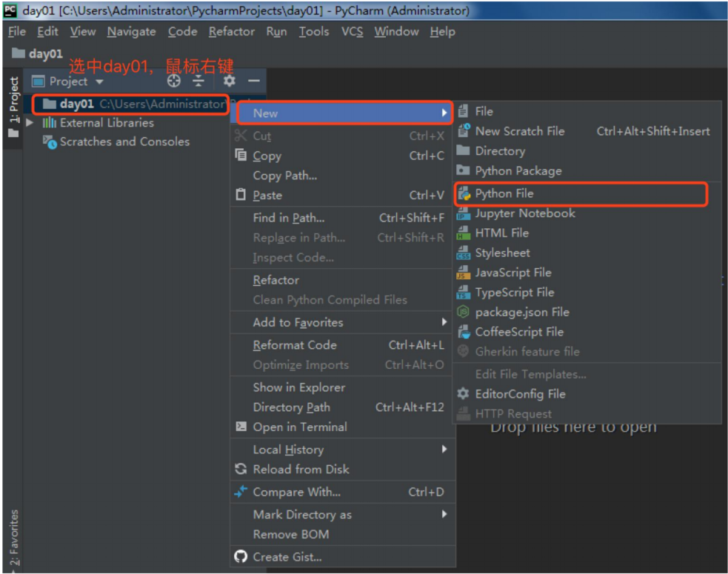Toggle the 1: Project side tab
This screenshot has height=574, width=728.
click(13, 107)
